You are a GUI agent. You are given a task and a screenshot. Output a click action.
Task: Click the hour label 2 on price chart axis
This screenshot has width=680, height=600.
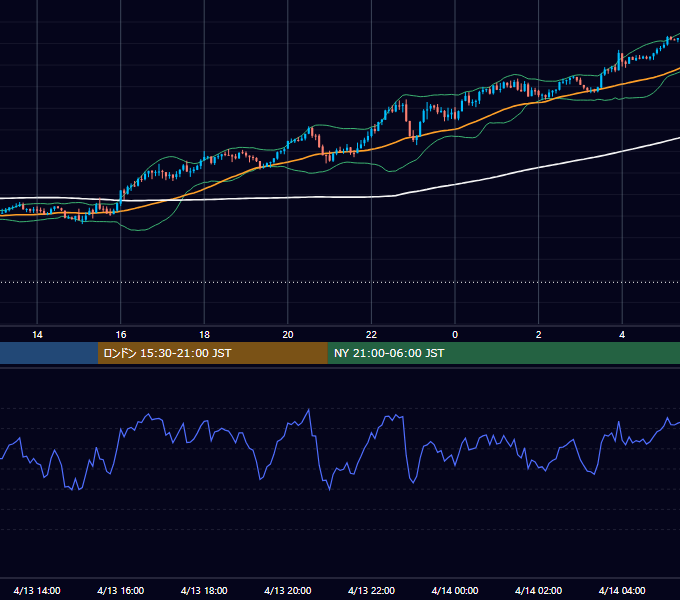538,335
